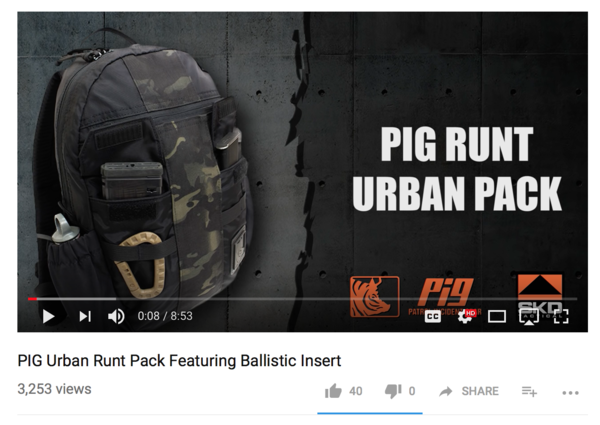Click the 0:08 / 8:53 time display
This screenshot has height=425, width=600.
coord(165,316)
